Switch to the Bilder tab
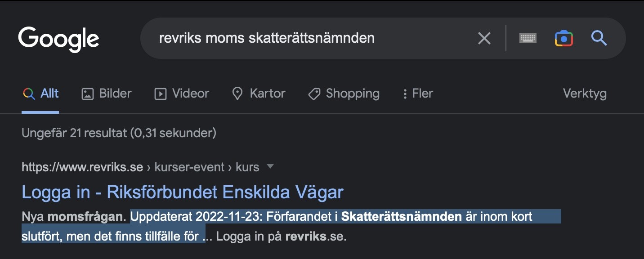 (115, 94)
